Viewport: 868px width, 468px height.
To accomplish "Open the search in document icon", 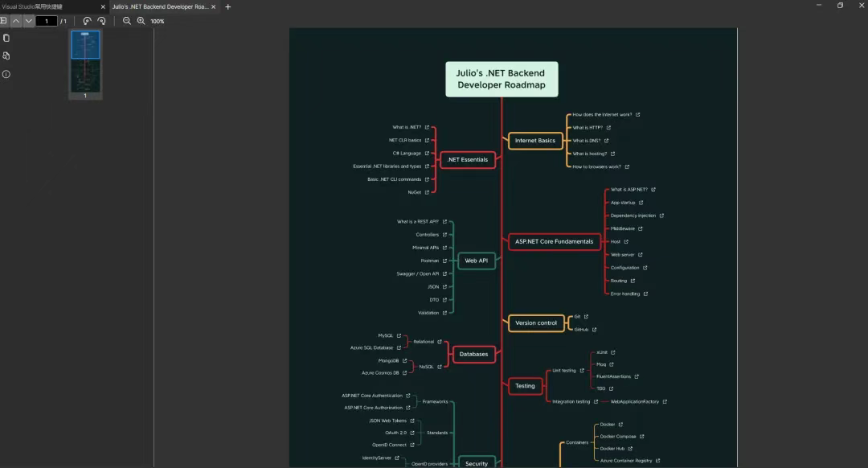I will [6, 56].
